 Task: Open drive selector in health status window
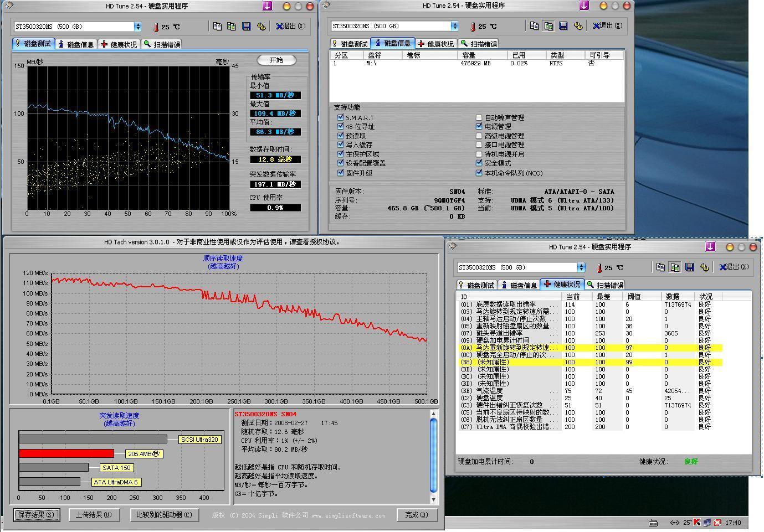click(581, 267)
